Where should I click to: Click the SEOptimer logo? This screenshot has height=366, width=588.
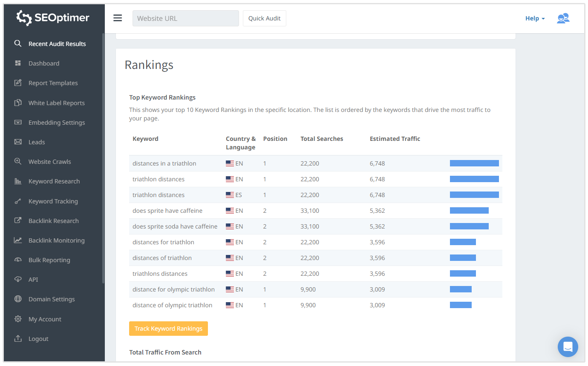tap(52, 18)
